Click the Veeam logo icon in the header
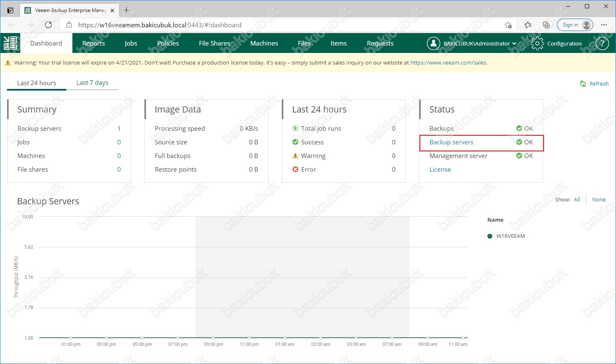The width and height of the screenshot is (616, 364). click(x=10, y=43)
